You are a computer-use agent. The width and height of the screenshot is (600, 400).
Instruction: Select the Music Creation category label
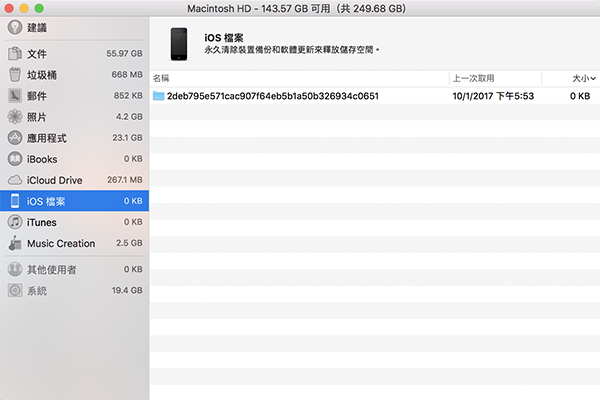click(x=61, y=243)
